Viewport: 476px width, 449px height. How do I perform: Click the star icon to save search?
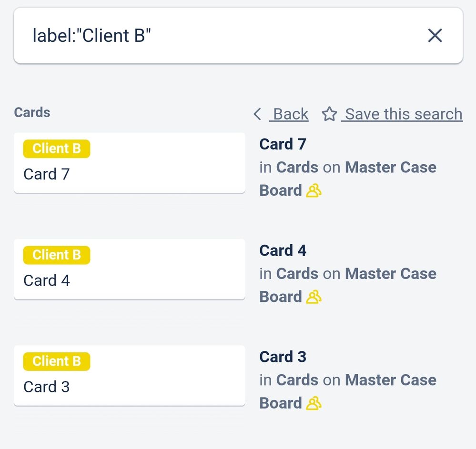(329, 114)
